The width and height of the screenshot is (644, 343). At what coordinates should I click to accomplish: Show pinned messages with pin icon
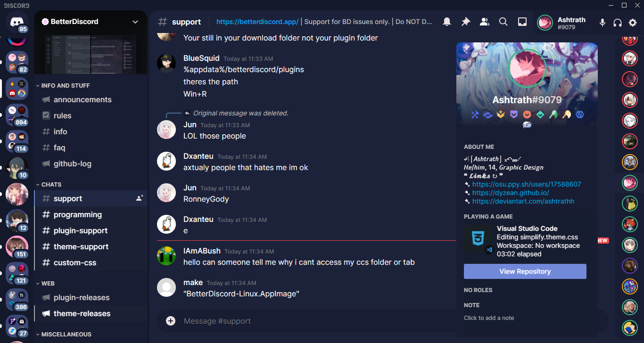[465, 22]
